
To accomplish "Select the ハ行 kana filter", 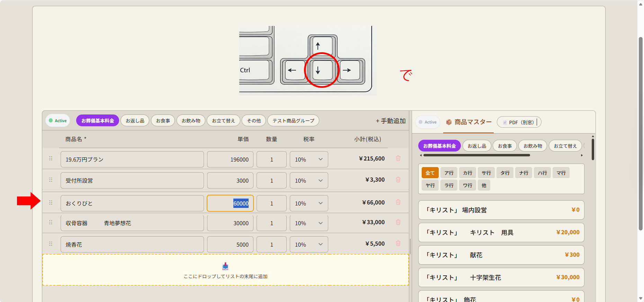I will coord(543,173).
